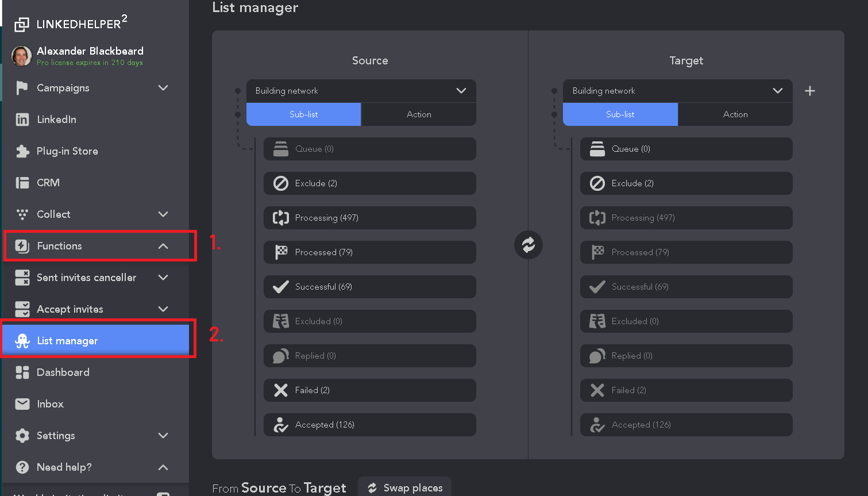Open Dashboard menu item
Screen dimensions: 868x496
[x=95, y=372]
